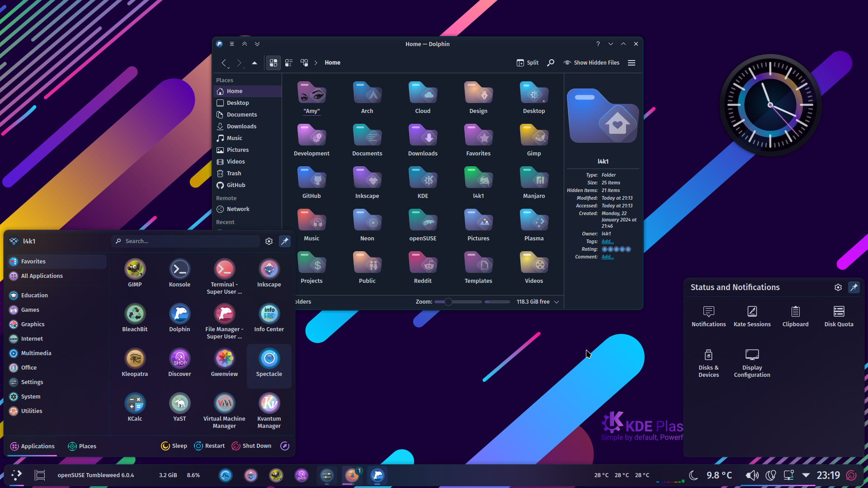Screen dimensions: 868x488
Task: Open Inkscape from the Favorites grid
Action: tap(269, 273)
